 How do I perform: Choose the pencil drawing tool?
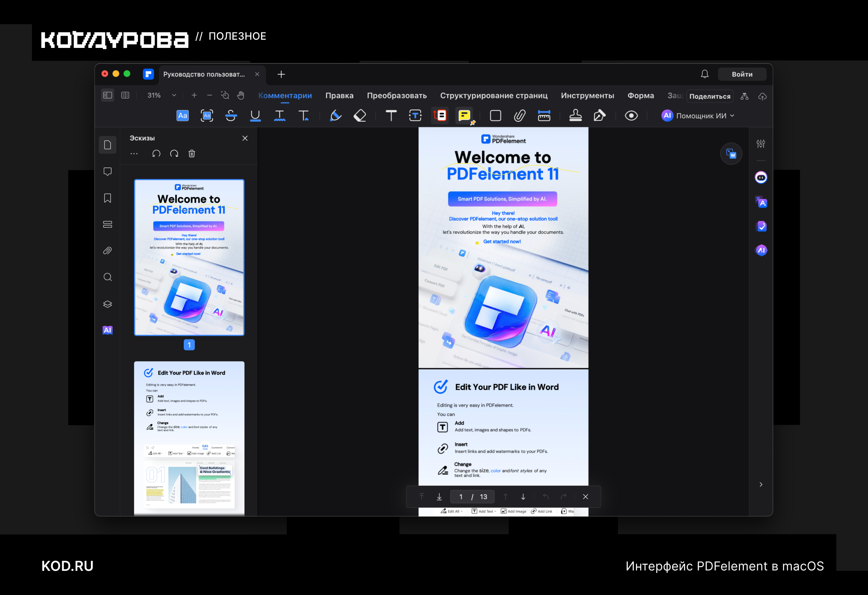point(336,116)
